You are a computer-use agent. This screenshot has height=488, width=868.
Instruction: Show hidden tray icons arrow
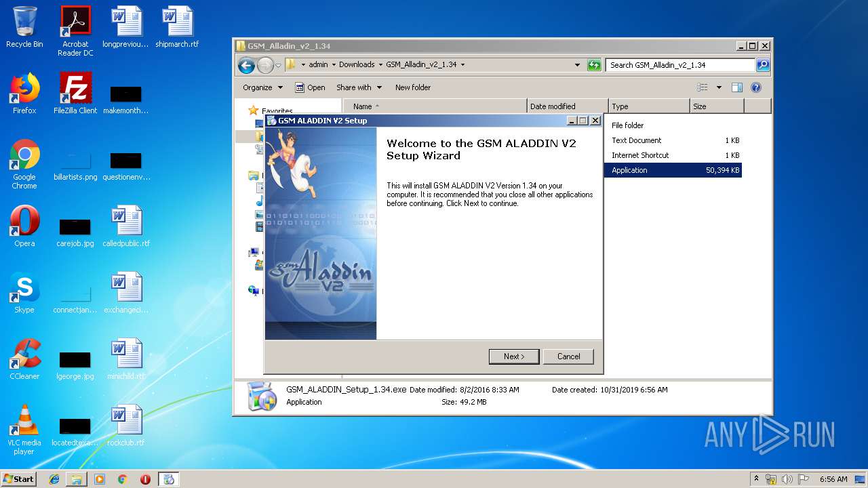757,479
